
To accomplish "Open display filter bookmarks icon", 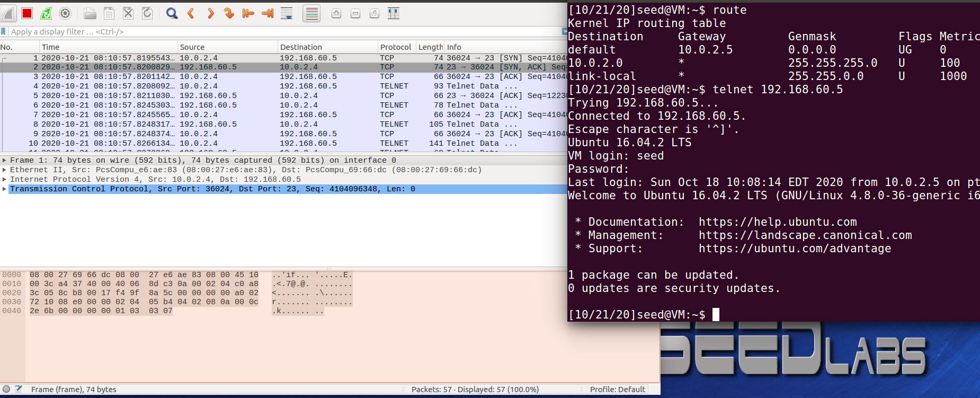I will pyautogui.click(x=4, y=32).
